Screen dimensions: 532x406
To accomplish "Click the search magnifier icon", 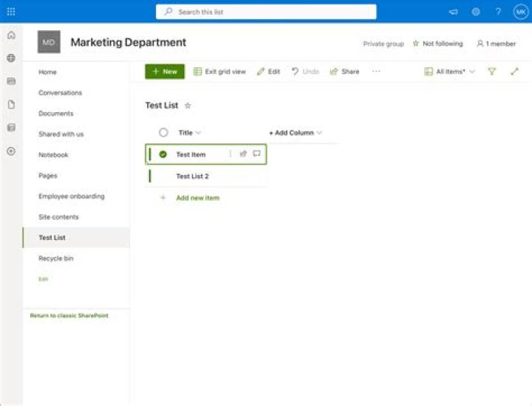I will [x=168, y=12].
